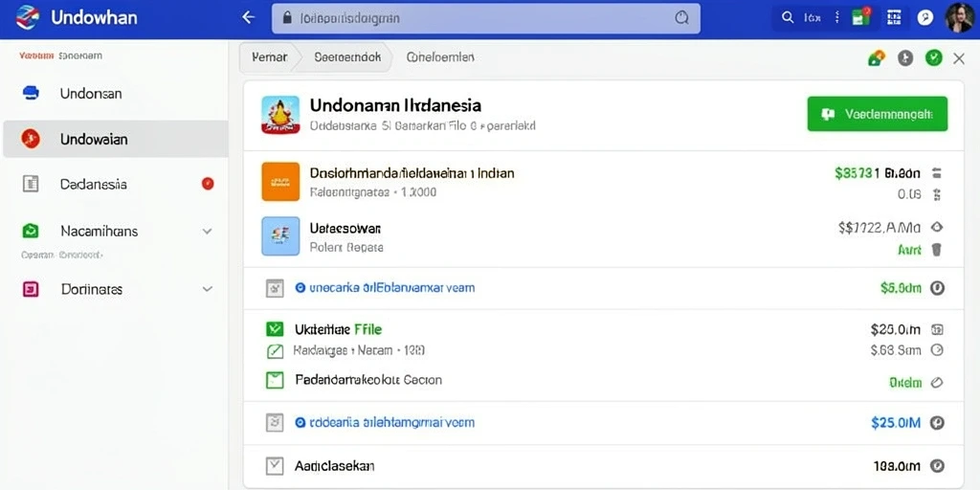The width and height of the screenshot is (980, 490).
Task: Open the Undonsan sidebar item
Action: 115,93
